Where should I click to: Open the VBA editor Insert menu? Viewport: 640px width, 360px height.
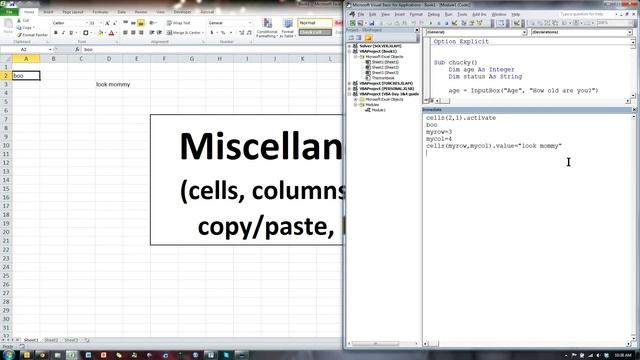coord(399,14)
